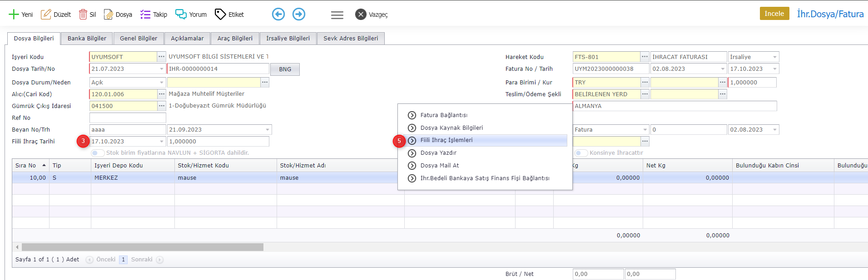Click page number 1 in pager
Viewport: 868px width, 280px height.
click(123, 260)
